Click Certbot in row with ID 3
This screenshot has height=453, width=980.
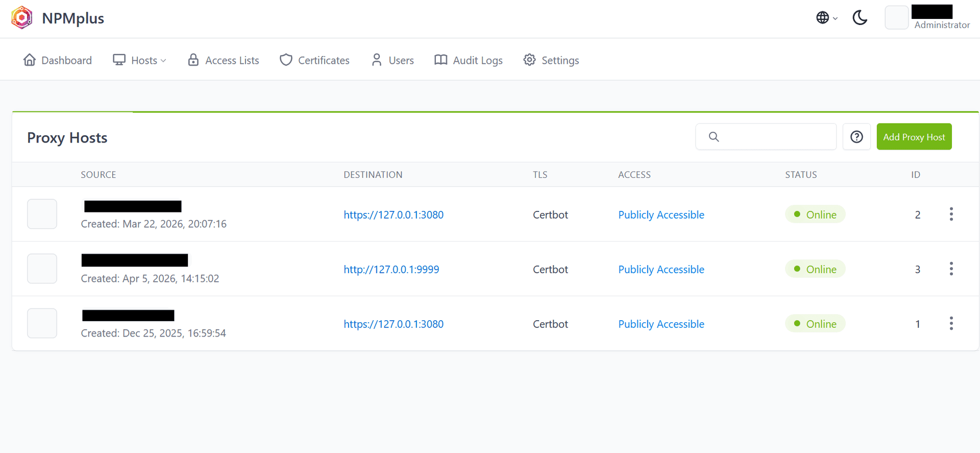tap(550, 269)
